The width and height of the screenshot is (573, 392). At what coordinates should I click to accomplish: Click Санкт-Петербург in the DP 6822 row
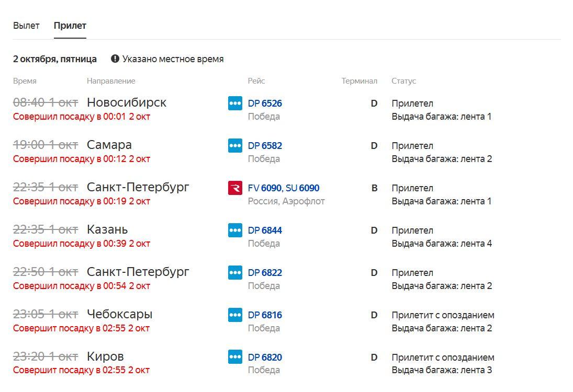pos(138,272)
